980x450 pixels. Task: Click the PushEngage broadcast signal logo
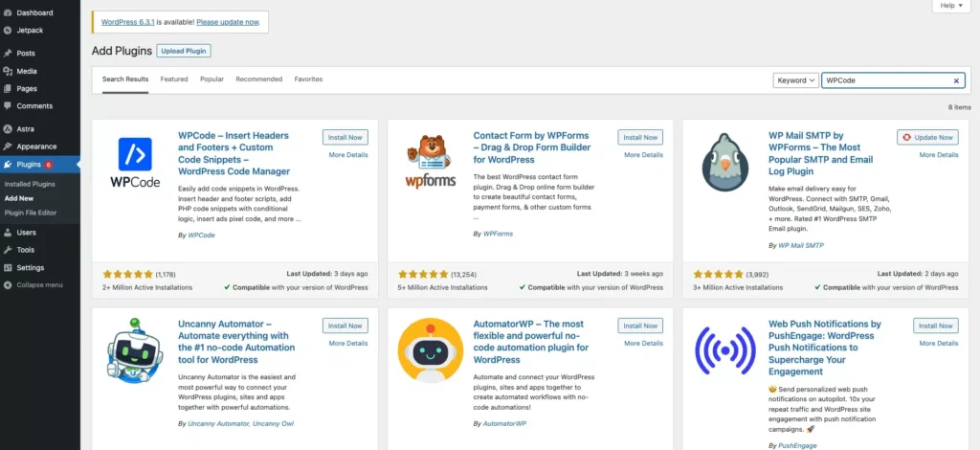[725, 350]
